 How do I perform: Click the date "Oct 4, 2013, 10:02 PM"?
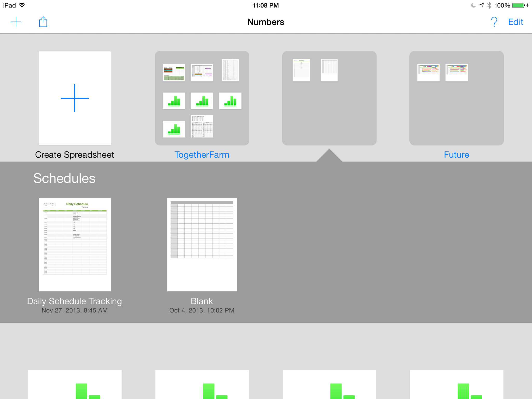(202, 310)
